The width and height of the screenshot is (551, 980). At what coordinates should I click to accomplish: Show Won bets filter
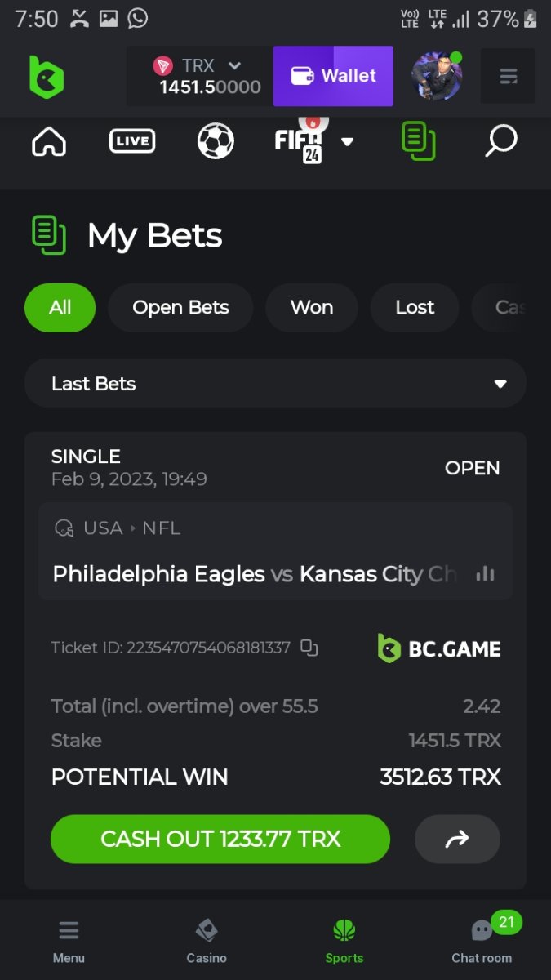tap(312, 308)
